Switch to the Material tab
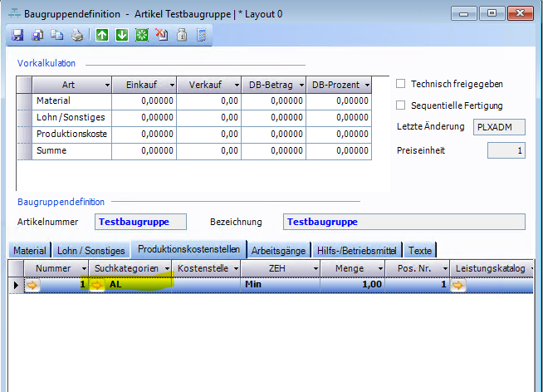543x392 pixels. [30, 250]
